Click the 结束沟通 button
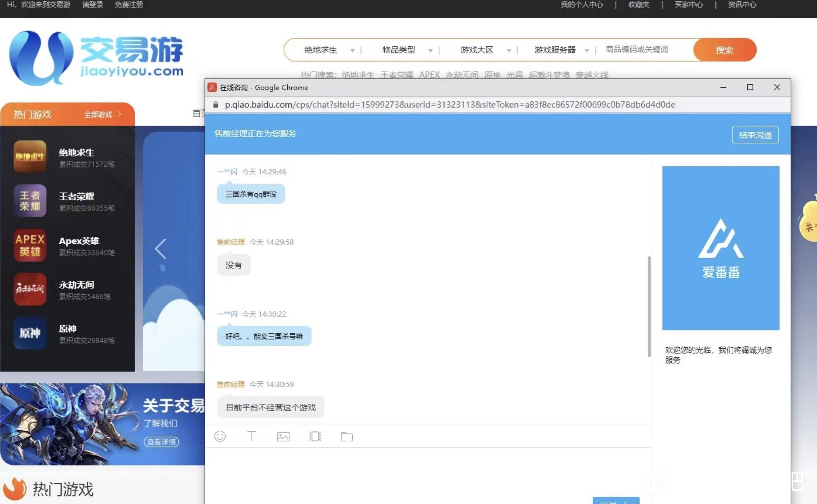The width and height of the screenshot is (817, 504). (x=755, y=135)
